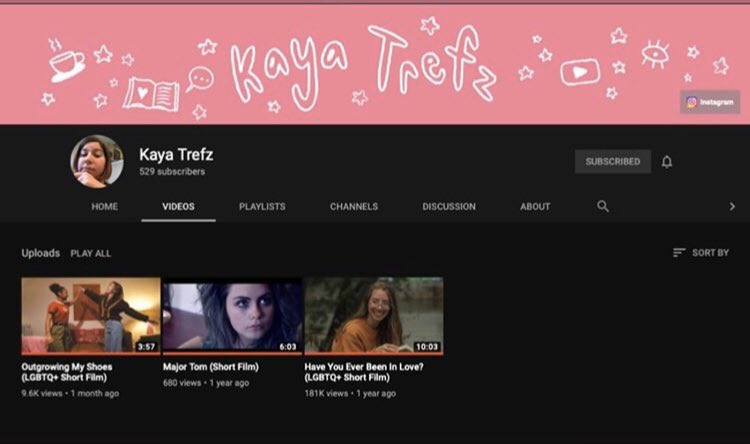
Task: Click the Kaya Trefz channel name text
Action: pos(176,155)
